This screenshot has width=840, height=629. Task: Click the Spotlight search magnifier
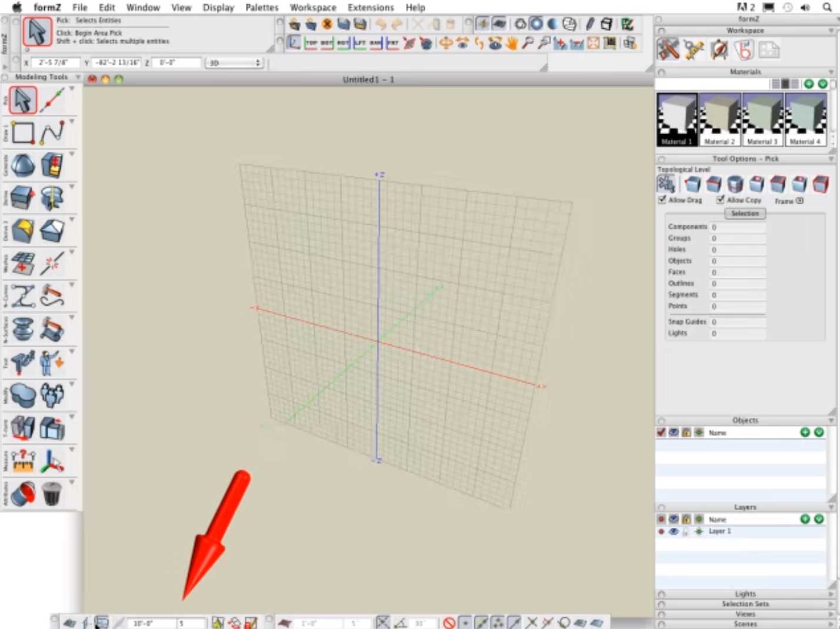(x=827, y=7)
